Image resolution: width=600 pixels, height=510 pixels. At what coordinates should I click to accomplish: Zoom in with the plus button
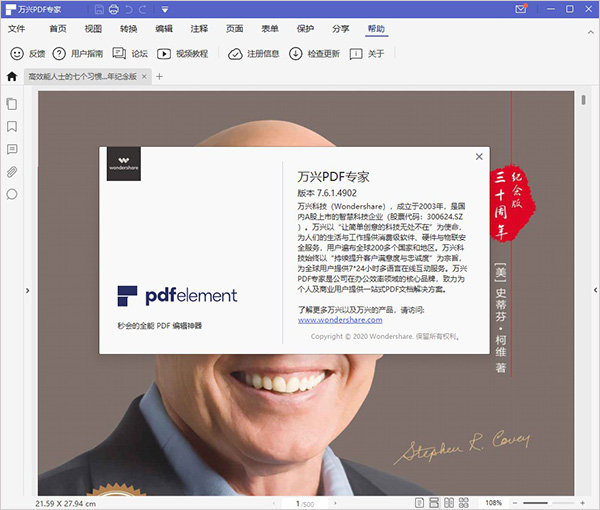[x=582, y=503]
